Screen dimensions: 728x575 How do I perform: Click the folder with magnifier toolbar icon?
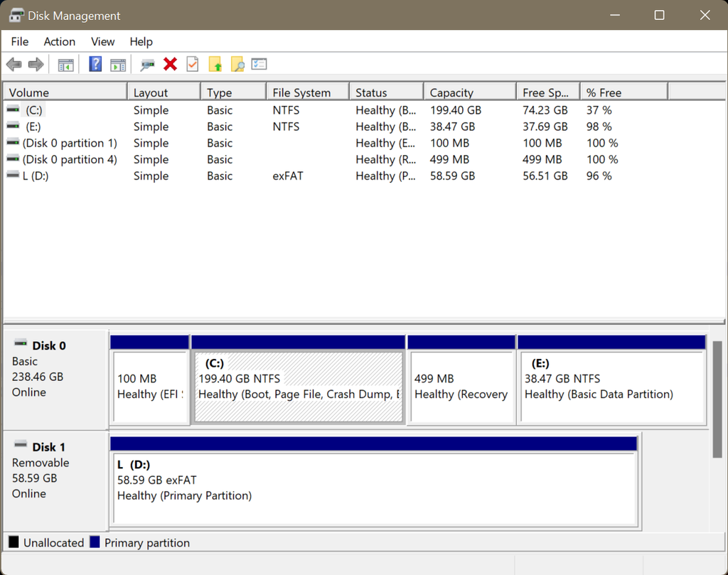[237, 64]
